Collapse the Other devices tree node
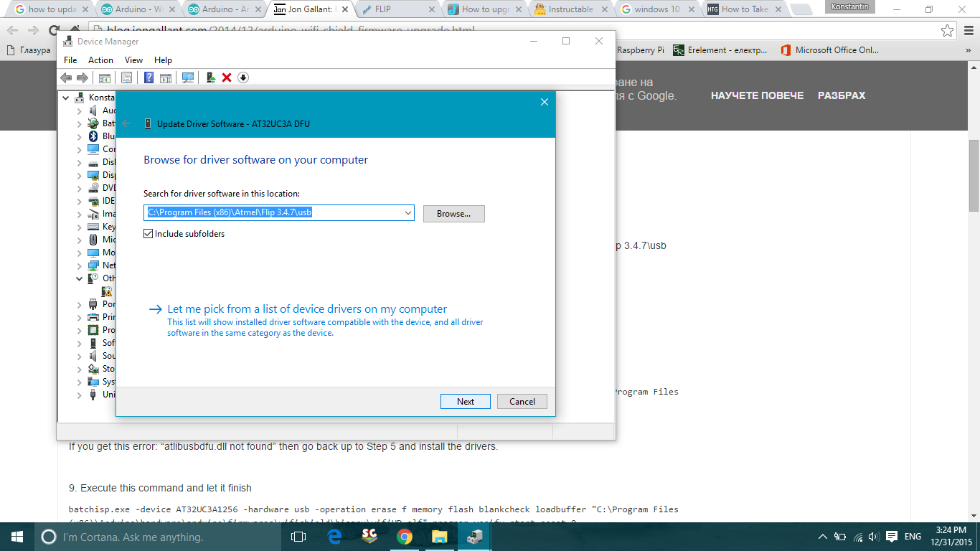The height and width of the screenshot is (551, 980). (x=79, y=278)
